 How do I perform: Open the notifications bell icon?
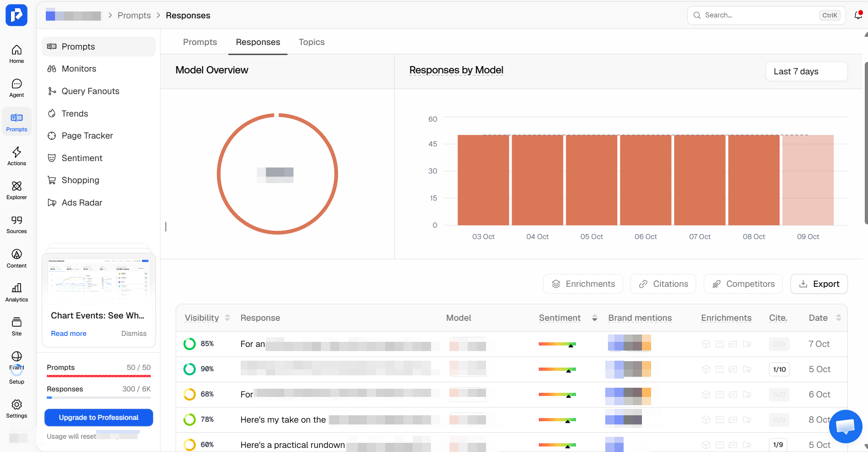click(x=858, y=15)
